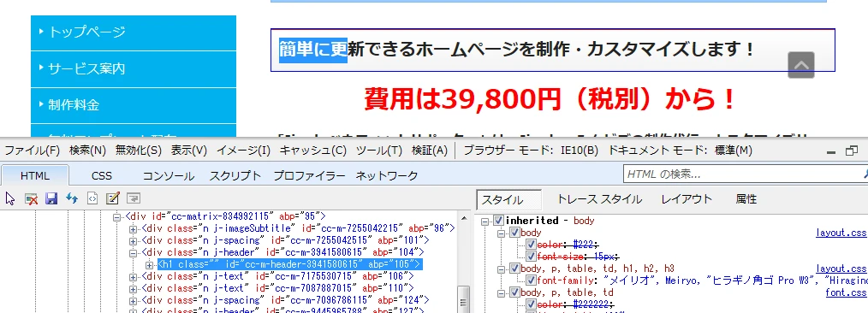Collapse the cc-matrix-834992115 div node
Viewport: 868px width, 313px height.
click(116, 217)
